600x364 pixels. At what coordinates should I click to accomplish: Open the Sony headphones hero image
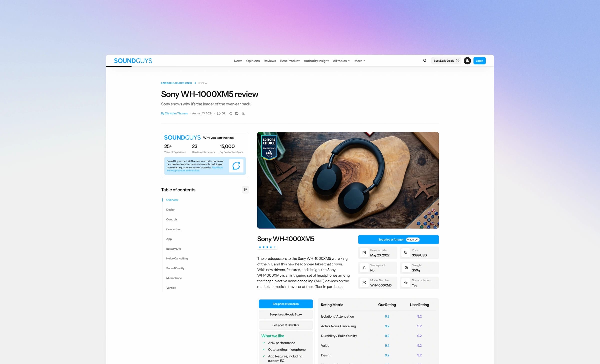[x=348, y=180]
